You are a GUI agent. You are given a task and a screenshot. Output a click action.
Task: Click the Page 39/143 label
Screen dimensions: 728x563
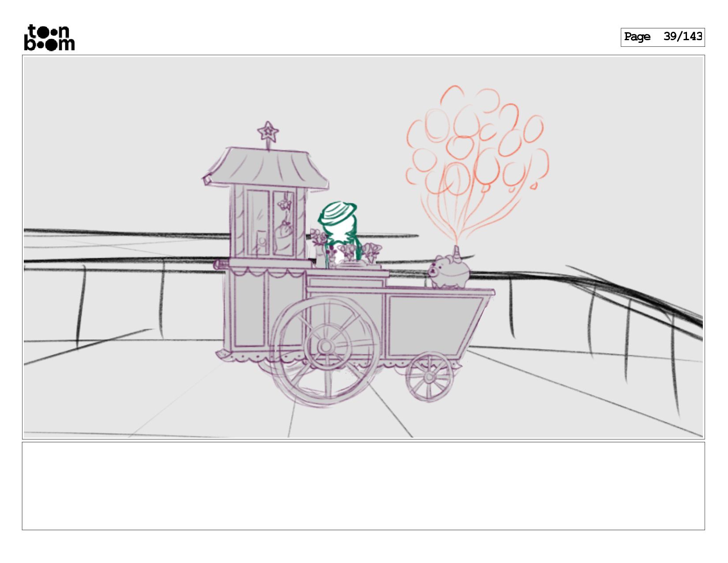point(663,37)
